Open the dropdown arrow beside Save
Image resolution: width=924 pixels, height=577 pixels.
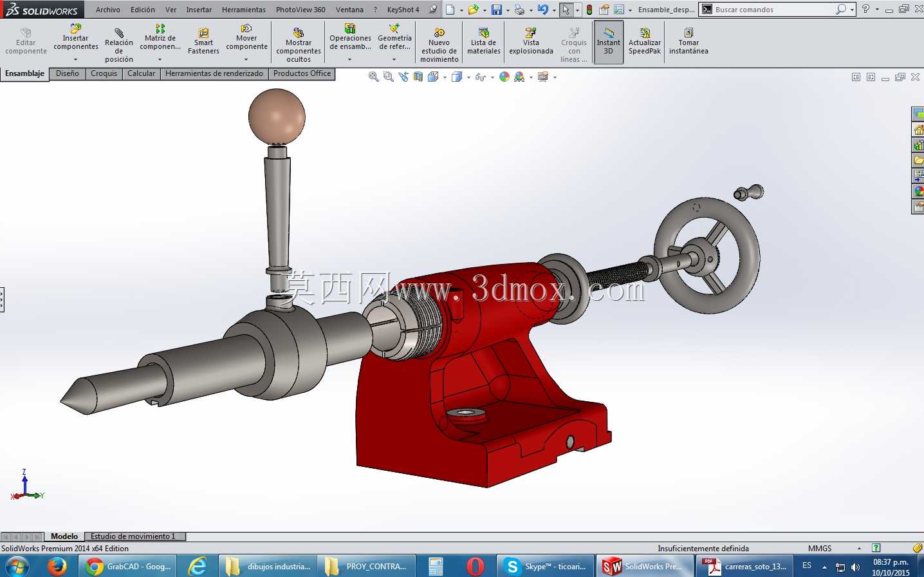[x=508, y=10]
